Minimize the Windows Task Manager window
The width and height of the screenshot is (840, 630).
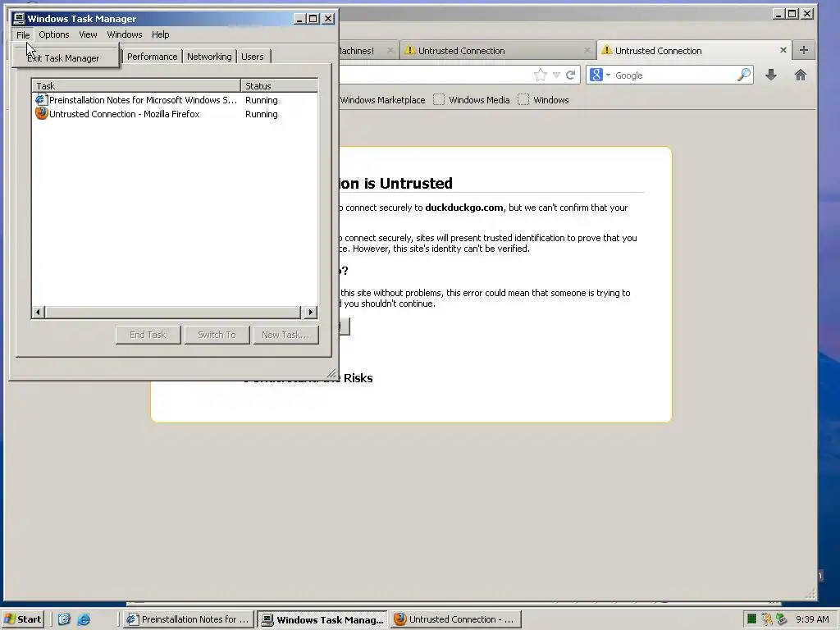coord(299,19)
